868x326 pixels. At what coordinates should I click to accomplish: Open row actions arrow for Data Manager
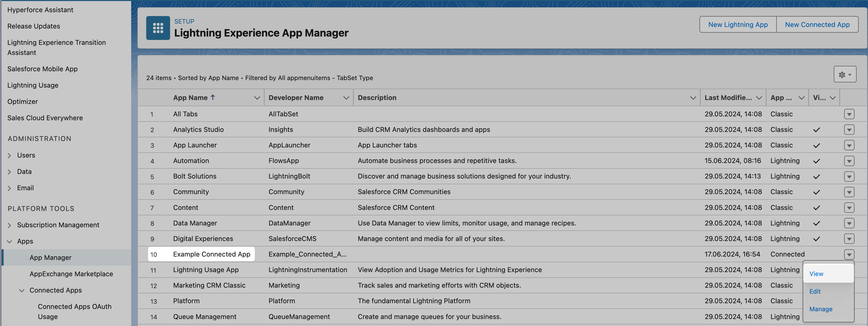tap(849, 223)
